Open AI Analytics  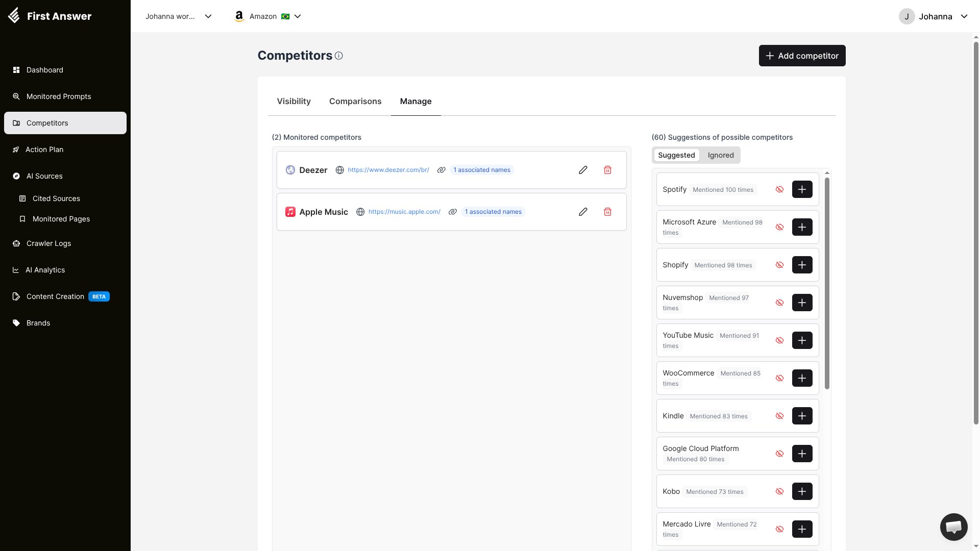pyautogui.click(x=65, y=270)
